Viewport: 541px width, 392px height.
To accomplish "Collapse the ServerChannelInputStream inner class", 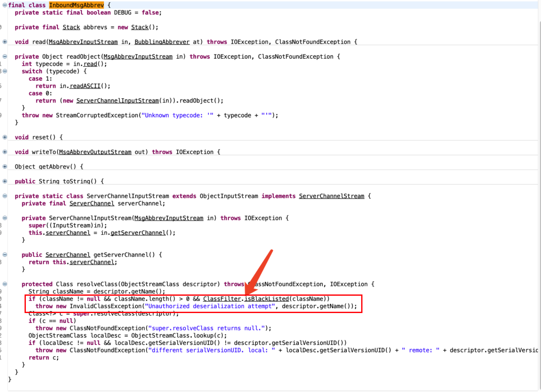I will pyautogui.click(x=5, y=196).
